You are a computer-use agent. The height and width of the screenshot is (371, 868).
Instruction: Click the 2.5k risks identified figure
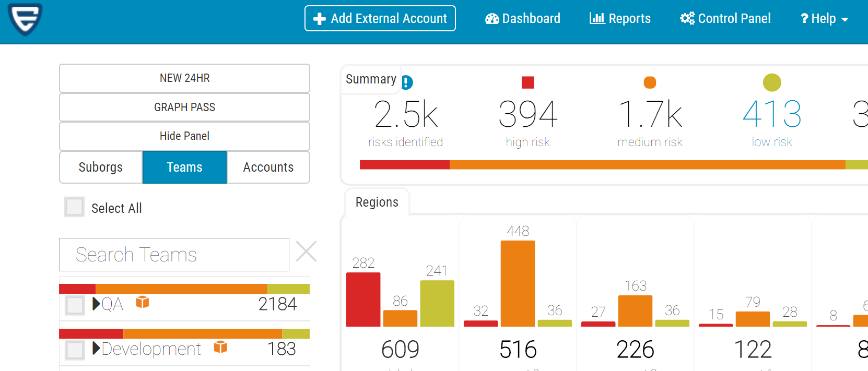pyautogui.click(x=406, y=114)
